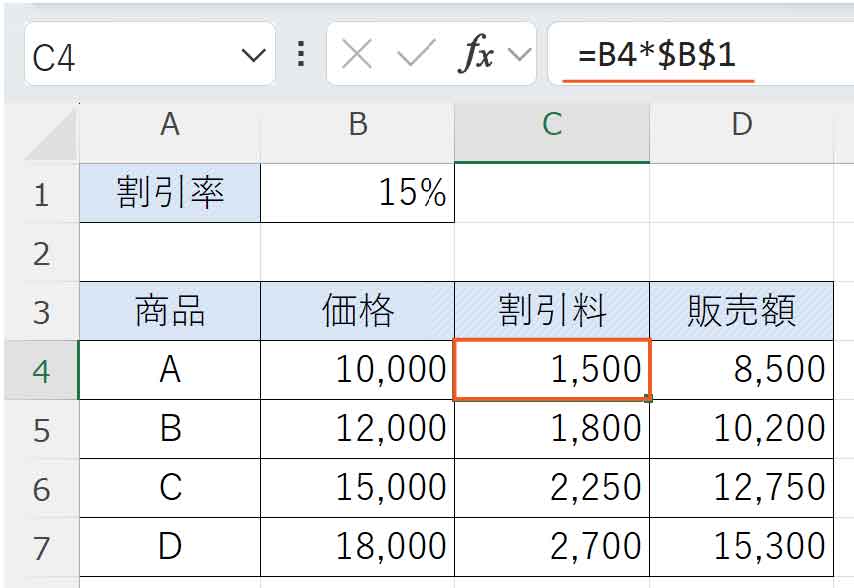Open the Name Box showing C4
Viewport: 854px width, 588px height.
click(120, 55)
